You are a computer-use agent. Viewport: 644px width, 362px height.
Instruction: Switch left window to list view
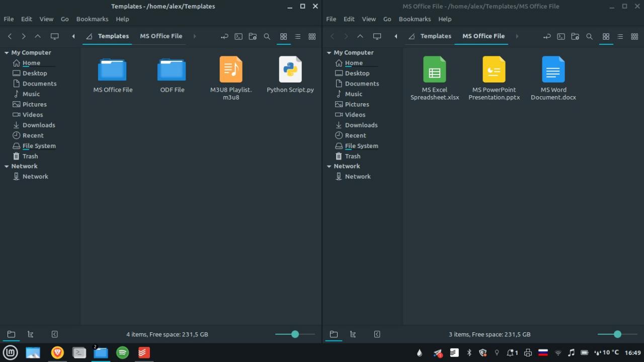tap(297, 36)
